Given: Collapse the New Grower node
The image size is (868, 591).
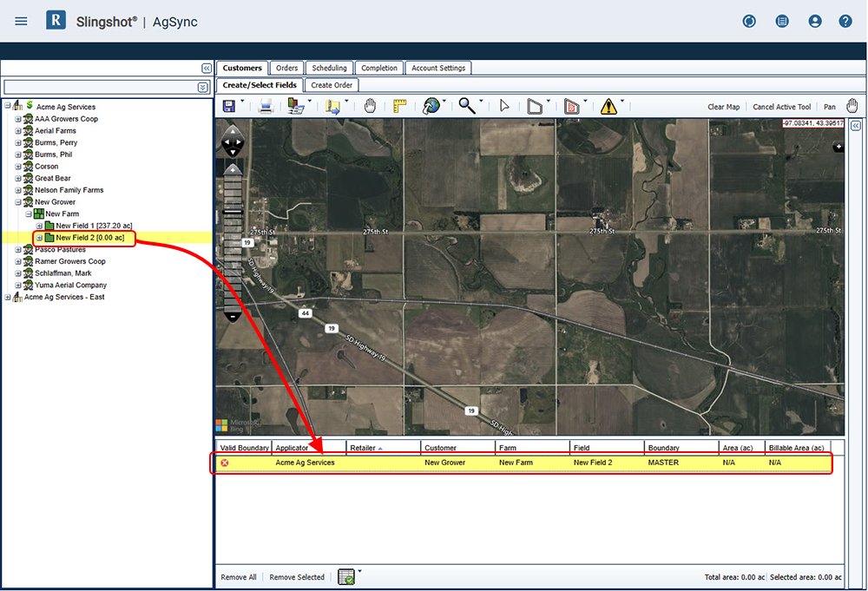Looking at the screenshot, I should [17, 202].
